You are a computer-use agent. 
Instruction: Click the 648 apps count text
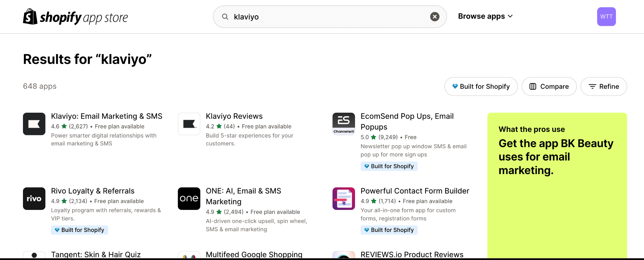[40, 86]
